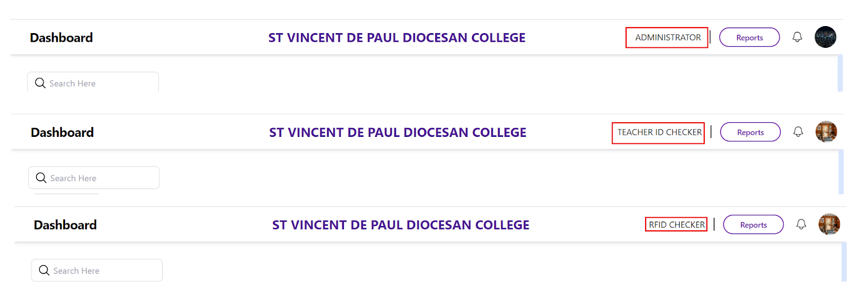Open the ADMINISTRATOR profile avatar
868x302 pixels.
[x=825, y=37]
